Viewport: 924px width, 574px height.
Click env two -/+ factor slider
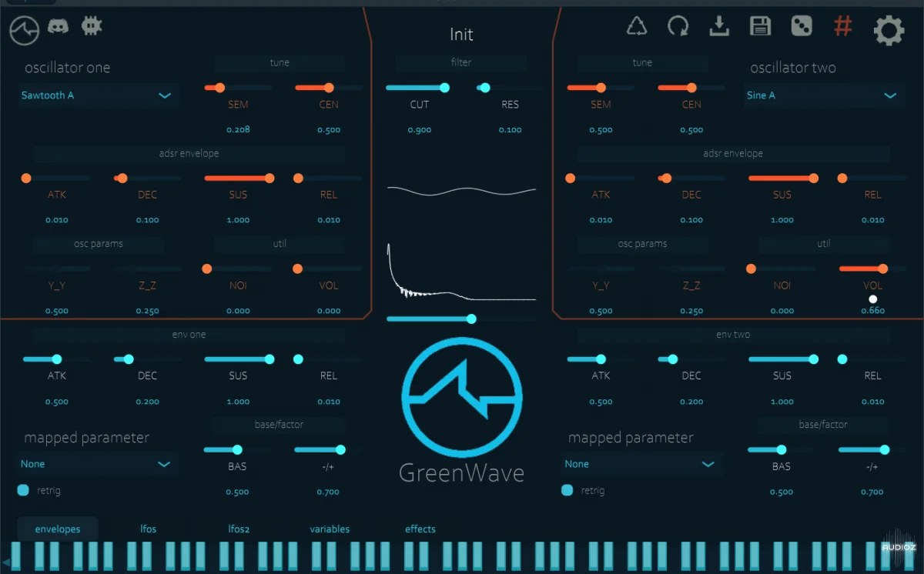[872, 449]
